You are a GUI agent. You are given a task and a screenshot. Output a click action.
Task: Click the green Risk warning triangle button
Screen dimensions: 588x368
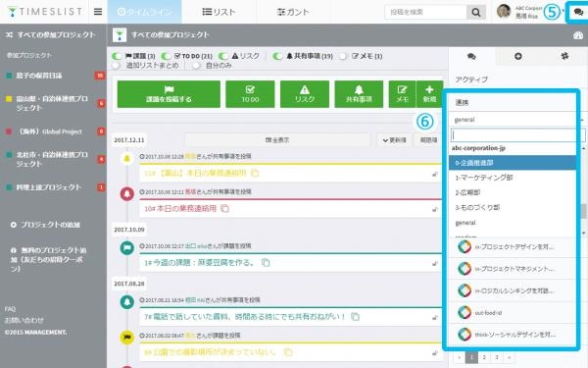point(305,94)
